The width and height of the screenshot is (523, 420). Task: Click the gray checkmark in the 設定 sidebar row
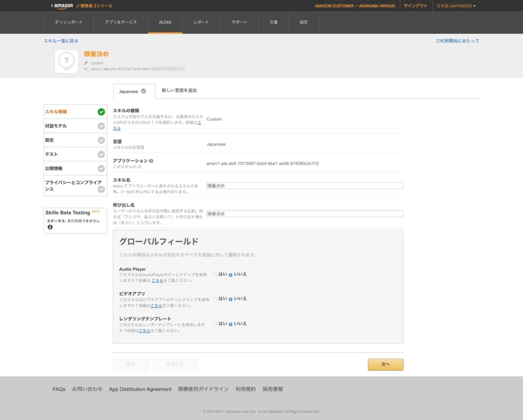point(101,140)
